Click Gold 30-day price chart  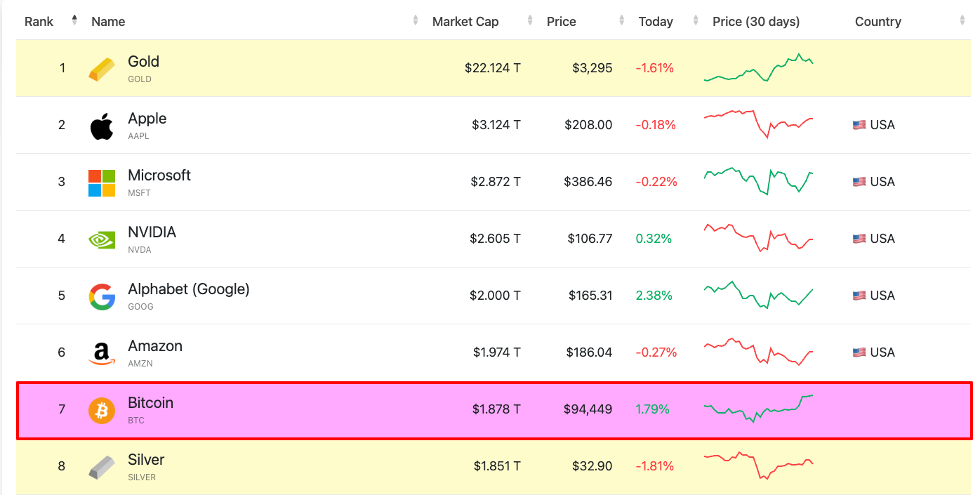759,67
